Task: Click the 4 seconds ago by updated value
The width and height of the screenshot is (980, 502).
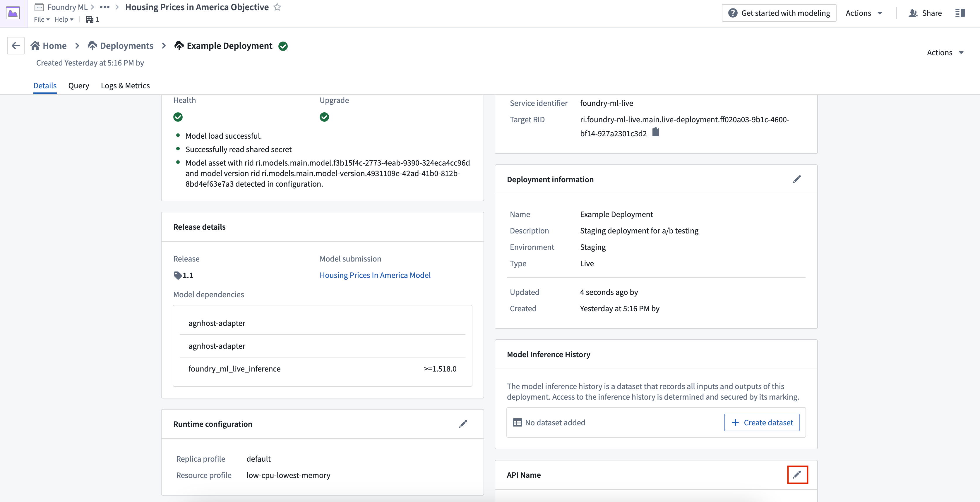Action: (609, 292)
